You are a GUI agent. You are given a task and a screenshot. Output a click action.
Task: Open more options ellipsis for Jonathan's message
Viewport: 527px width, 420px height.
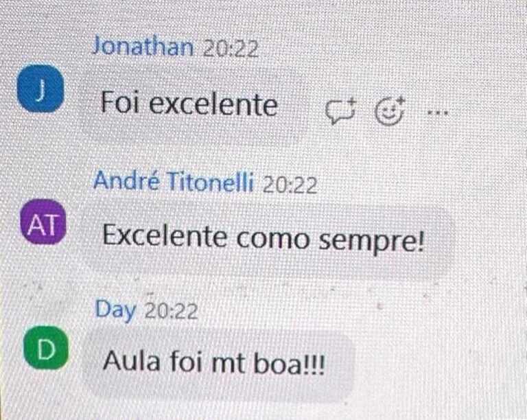point(437,113)
